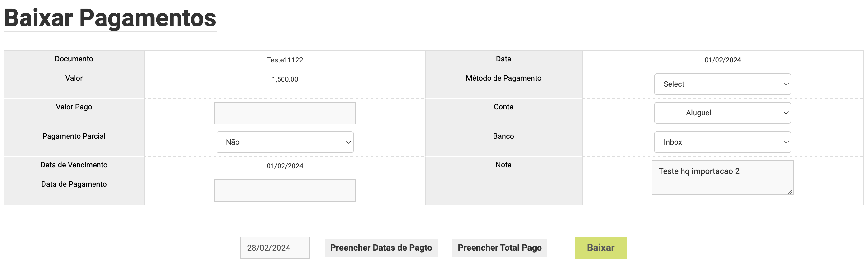Image resolution: width=868 pixels, height=265 pixels.
Task: Click the 1,500.00 Valor amount
Action: tap(285, 79)
